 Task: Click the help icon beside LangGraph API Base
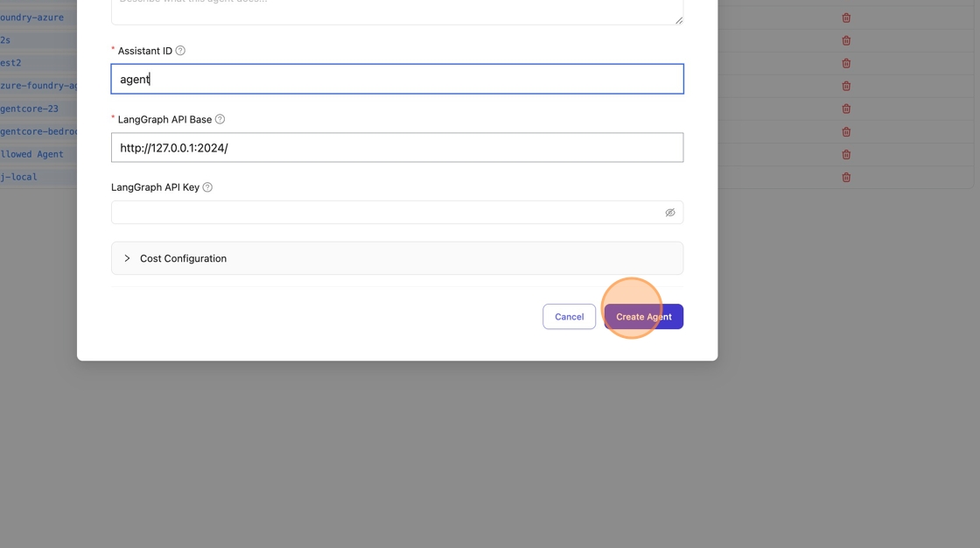[x=220, y=119]
